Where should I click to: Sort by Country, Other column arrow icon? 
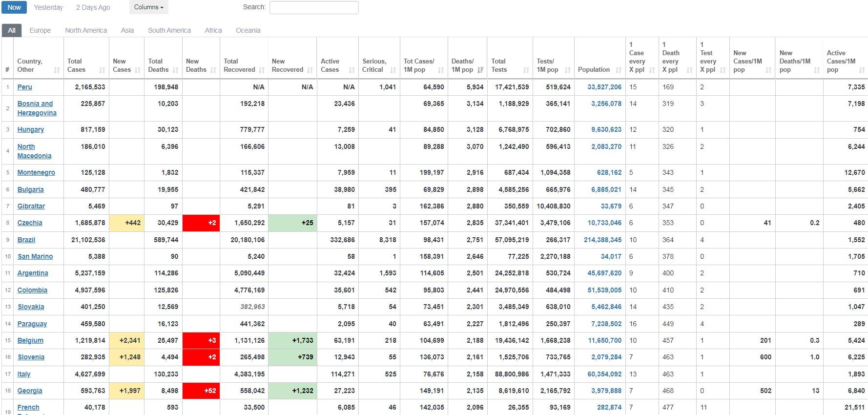[57, 70]
